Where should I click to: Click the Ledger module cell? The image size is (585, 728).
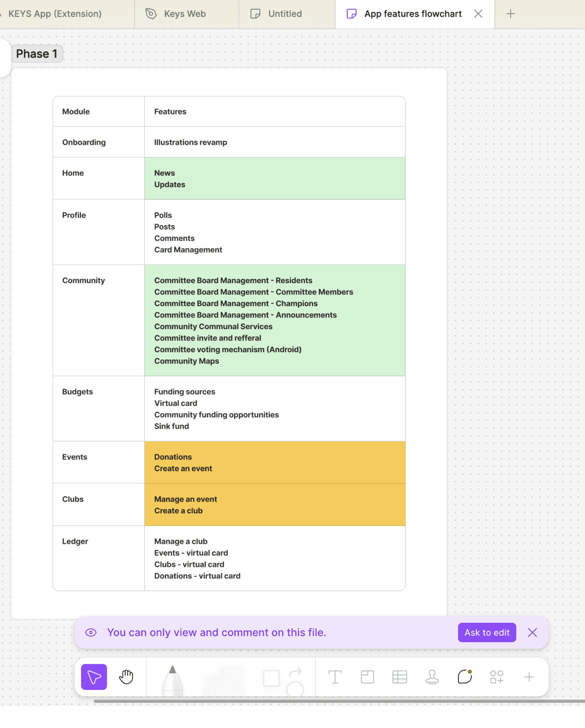99,559
